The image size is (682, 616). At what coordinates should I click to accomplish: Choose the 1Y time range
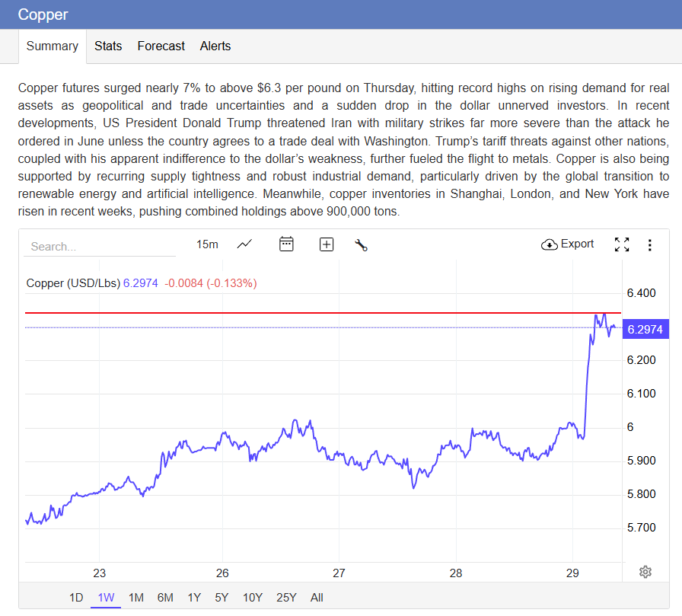click(195, 598)
